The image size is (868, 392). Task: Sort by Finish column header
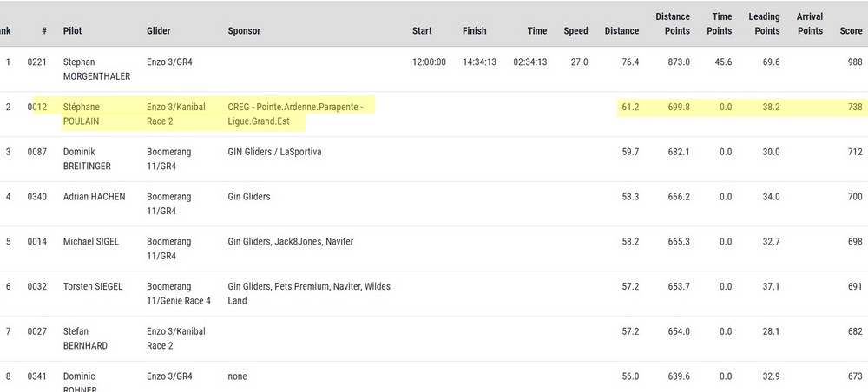pyautogui.click(x=474, y=31)
